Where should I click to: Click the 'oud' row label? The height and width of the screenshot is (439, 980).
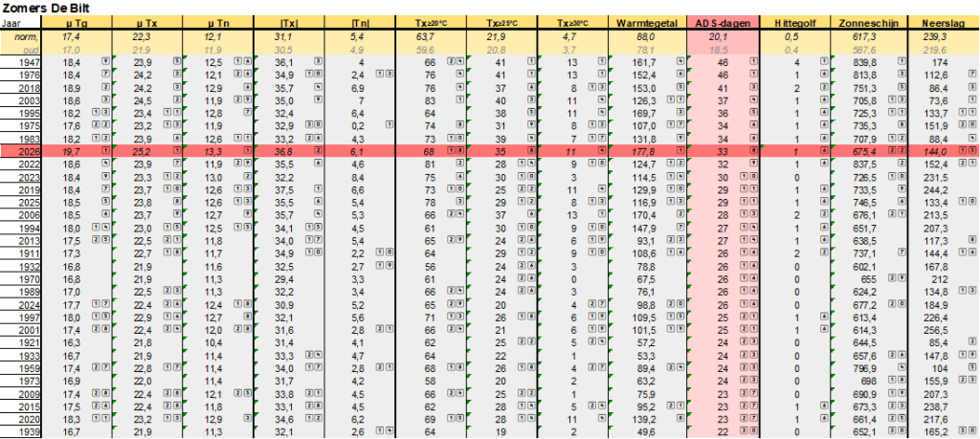click(x=31, y=50)
